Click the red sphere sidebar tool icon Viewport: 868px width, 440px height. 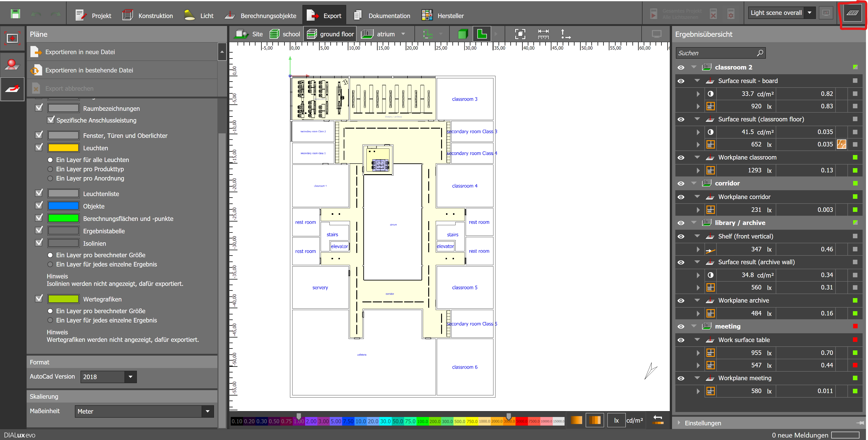point(12,64)
